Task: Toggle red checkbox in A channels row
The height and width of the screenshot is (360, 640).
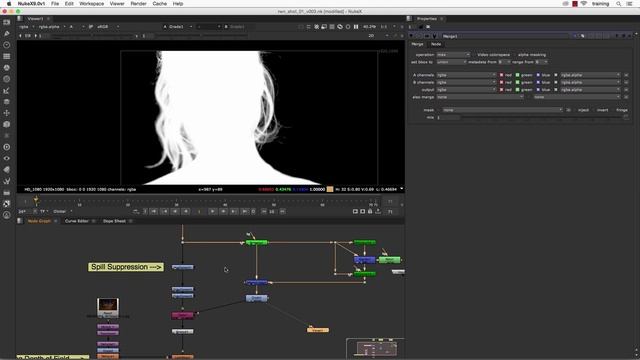Action: click(x=502, y=75)
